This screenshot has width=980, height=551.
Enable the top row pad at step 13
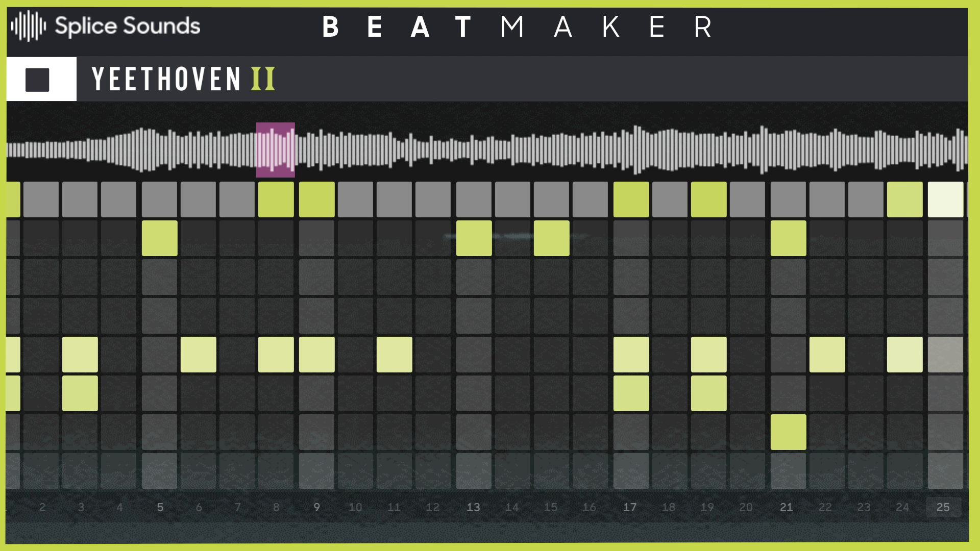(474, 199)
